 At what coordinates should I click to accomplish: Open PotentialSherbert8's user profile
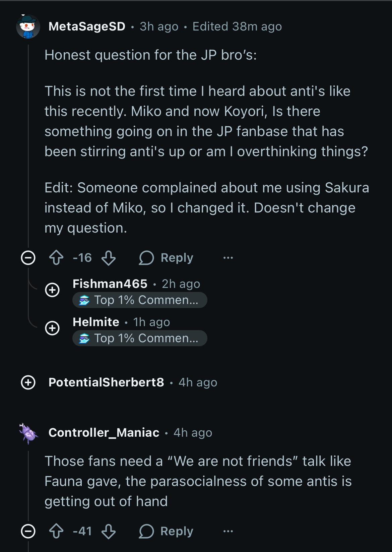pos(106,382)
